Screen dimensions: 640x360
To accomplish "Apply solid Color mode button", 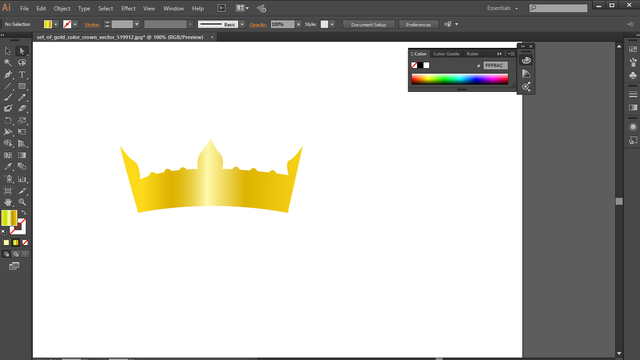I will click(x=6, y=242).
